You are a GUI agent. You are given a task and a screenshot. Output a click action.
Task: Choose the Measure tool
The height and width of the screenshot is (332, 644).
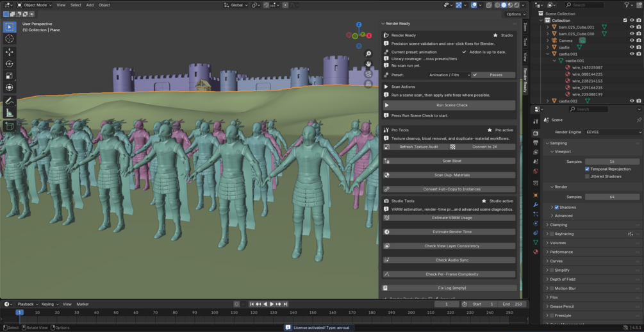(10, 113)
